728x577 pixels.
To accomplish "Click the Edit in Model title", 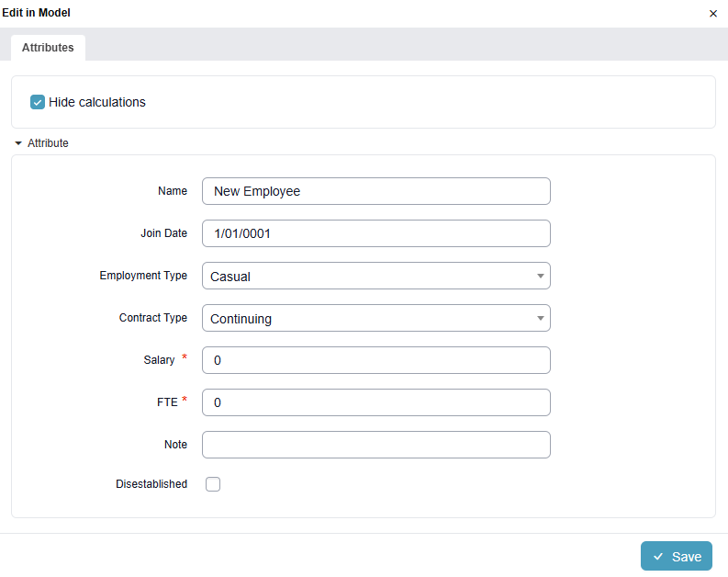I will coord(36,13).
